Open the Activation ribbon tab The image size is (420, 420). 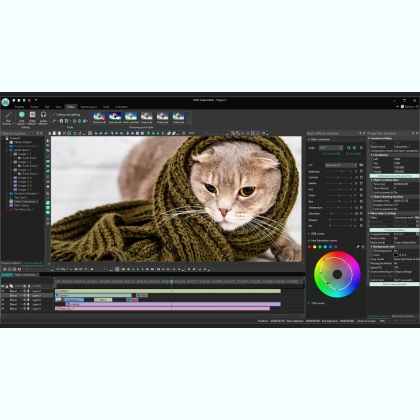pos(121,107)
